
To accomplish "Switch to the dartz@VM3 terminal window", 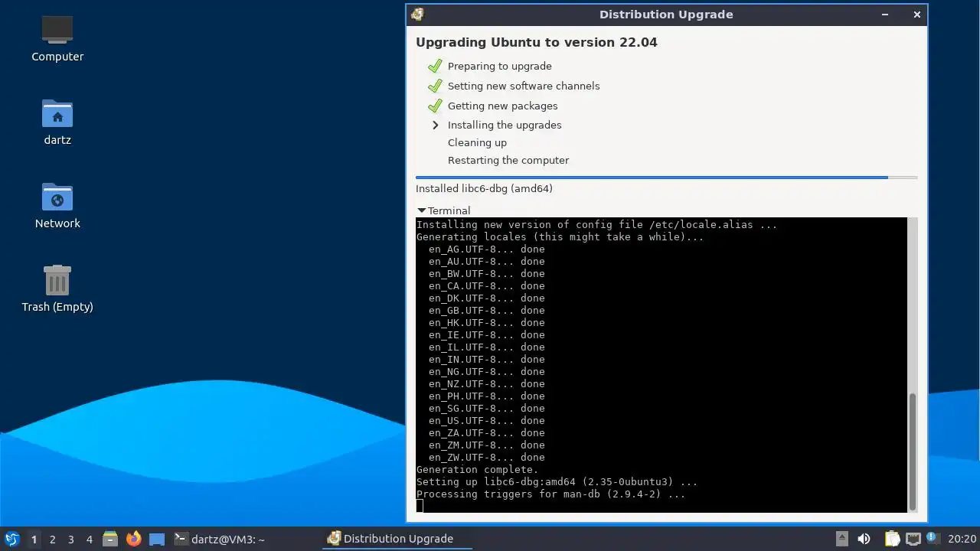I will click(x=220, y=539).
